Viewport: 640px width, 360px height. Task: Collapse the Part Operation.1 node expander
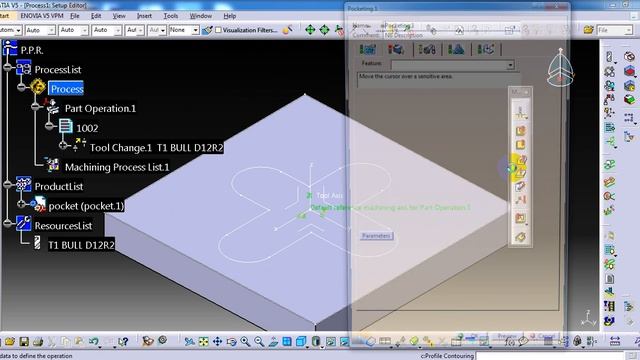[x=36, y=107]
